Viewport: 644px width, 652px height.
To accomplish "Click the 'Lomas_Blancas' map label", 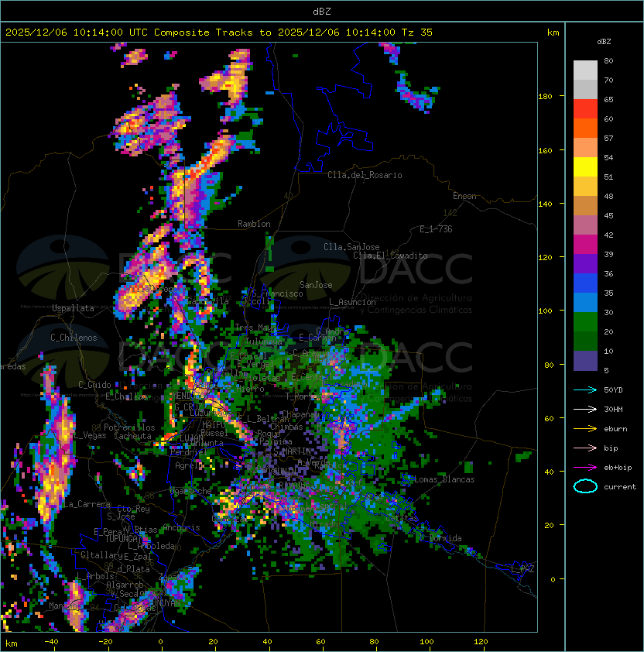I will point(444,479).
